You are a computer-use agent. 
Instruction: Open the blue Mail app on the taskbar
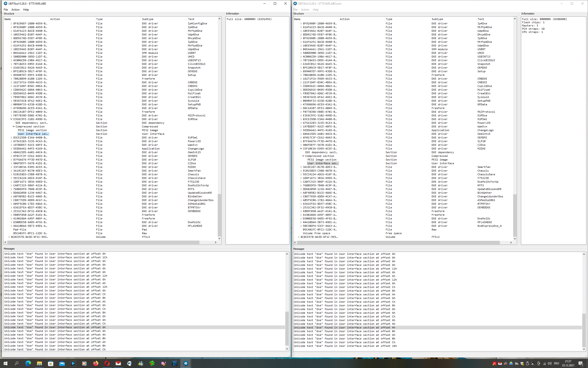[x=62, y=363]
